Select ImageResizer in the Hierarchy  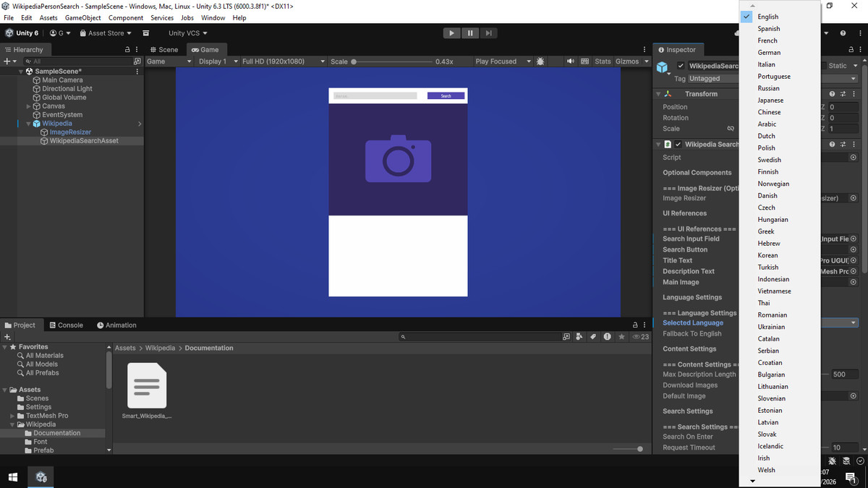70,132
